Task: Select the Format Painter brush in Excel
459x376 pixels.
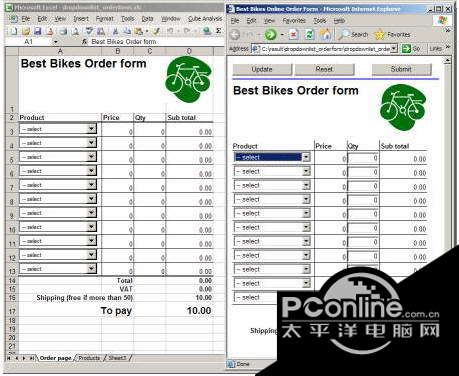Action: [156, 32]
